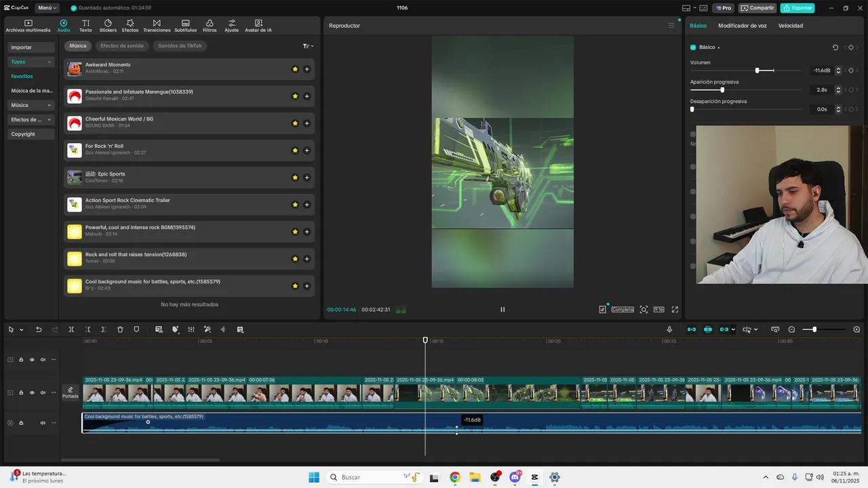Delete the selected clip with trash icon
The width and height of the screenshot is (868, 488).
[x=120, y=329]
